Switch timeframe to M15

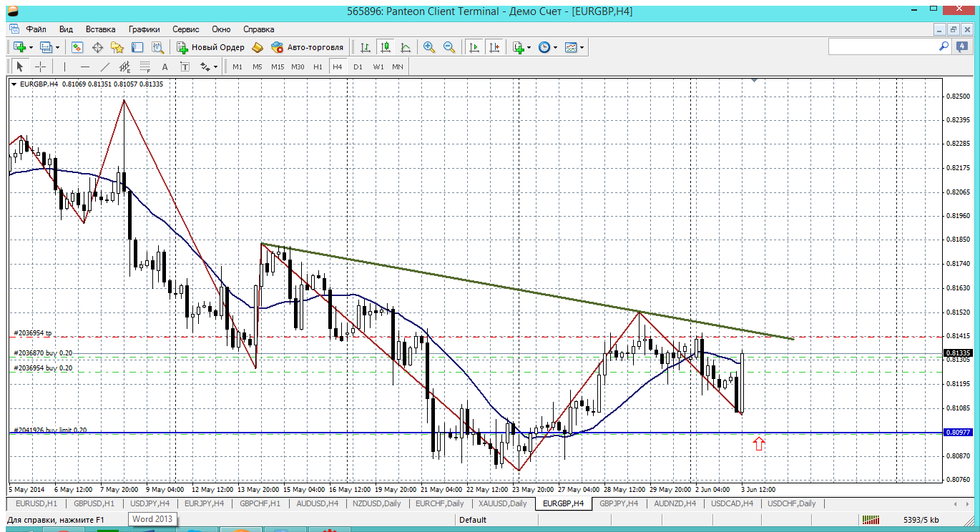click(x=278, y=66)
